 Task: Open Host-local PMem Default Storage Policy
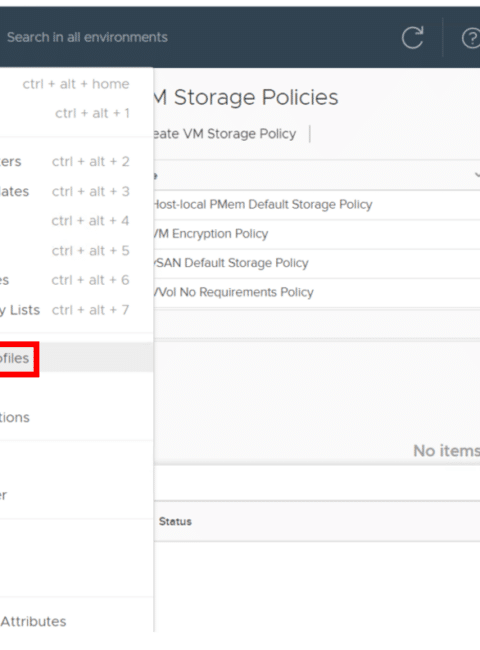263,204
